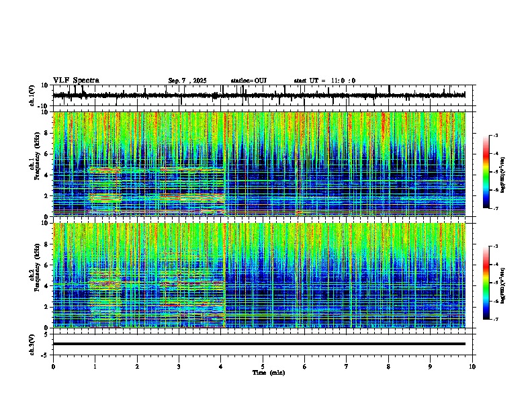The image size is (532, 411).
Task: Click the "-3" label on ch.1 color scale
Action: point(496,135)
